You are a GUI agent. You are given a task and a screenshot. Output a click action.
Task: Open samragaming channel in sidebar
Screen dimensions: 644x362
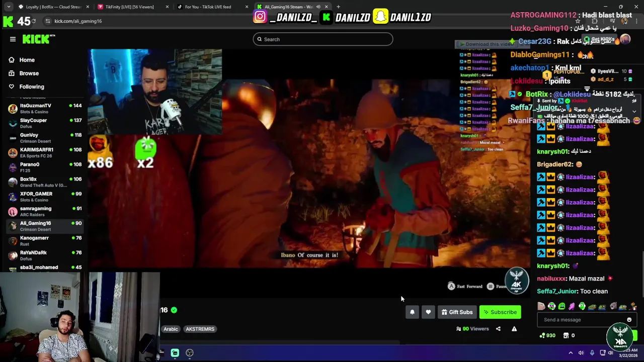coord(44,211)
